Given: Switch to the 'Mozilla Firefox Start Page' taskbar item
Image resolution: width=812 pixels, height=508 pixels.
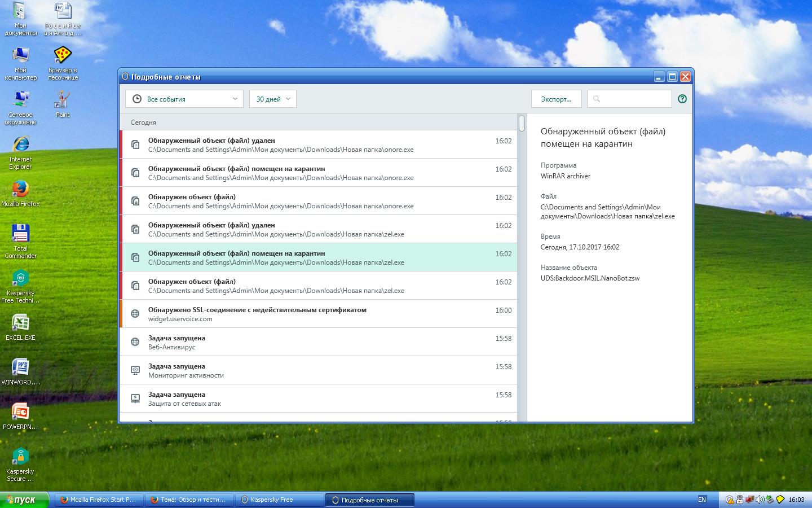Looking at the screenshot, I should pos(98,500).
